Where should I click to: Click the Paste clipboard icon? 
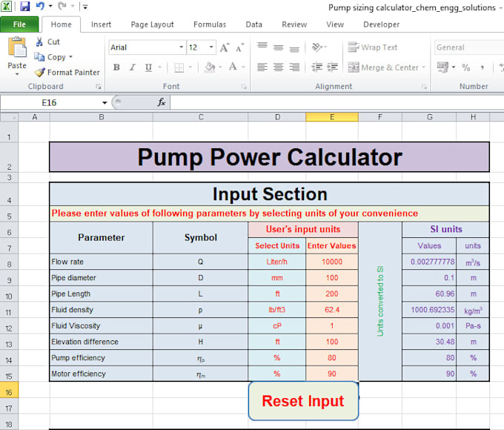[x=17, y=47]
